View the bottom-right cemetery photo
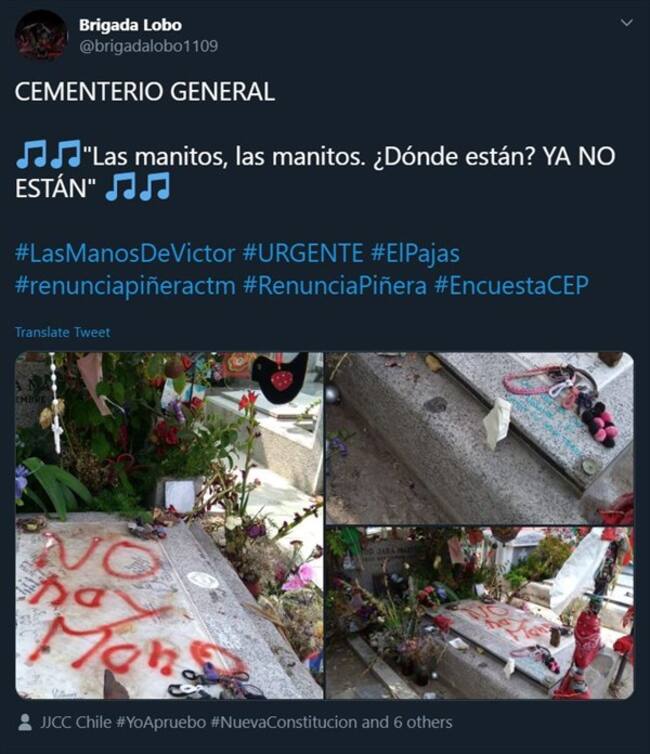Screen dimensions: 650x754 [x=480, y=613]
